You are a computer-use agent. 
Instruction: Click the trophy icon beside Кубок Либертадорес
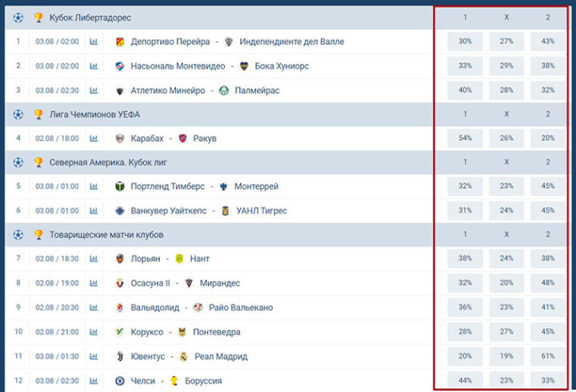(x=38, y=18)
